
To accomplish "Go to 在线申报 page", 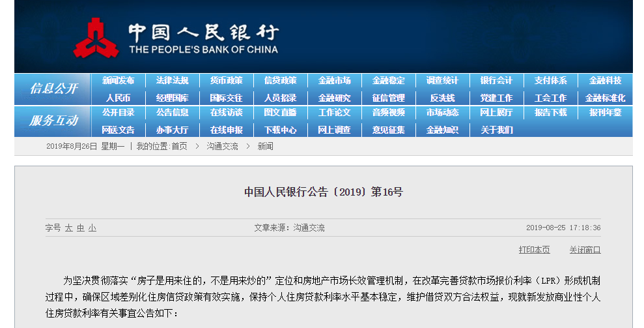I will click(227, 130).
